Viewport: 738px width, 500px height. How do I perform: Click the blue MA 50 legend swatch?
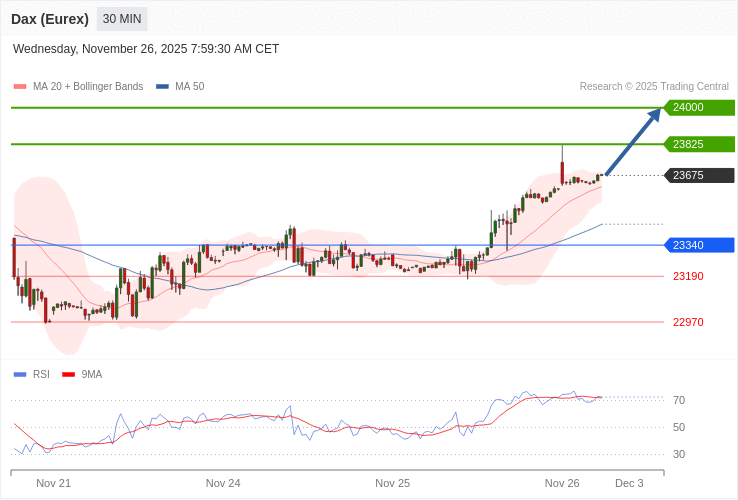click(162, 87)
